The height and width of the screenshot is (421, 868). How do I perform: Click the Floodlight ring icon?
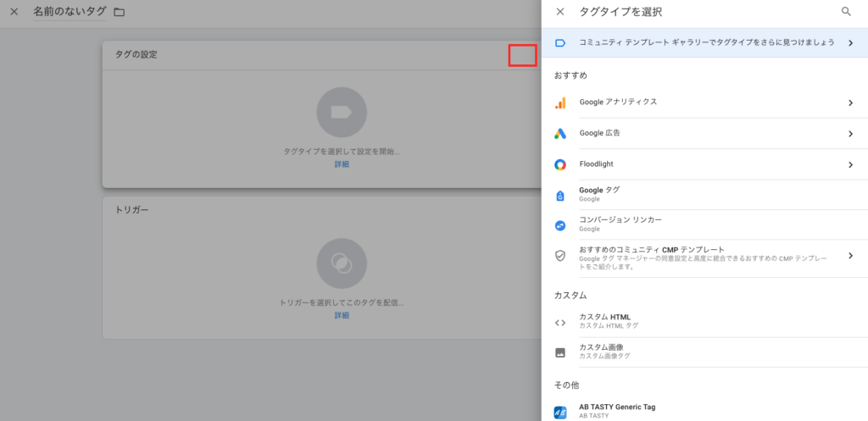tap(560, 164)
